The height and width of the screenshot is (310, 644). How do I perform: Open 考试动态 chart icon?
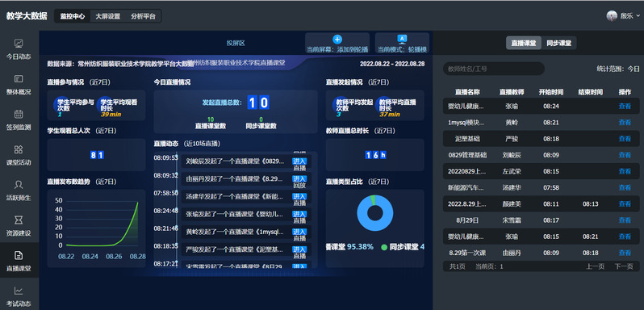click(19, 291)
